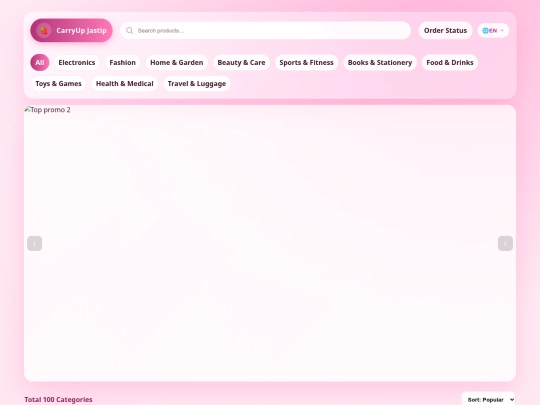Filter by Electronics category
This screenshot has width=540, height=405.
[77, 62]
